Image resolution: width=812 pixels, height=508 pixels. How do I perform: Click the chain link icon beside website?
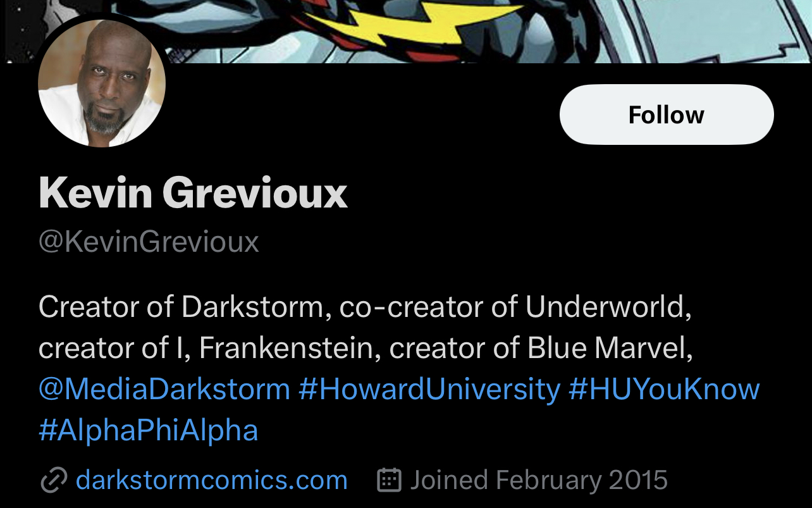tap(54, 481)
